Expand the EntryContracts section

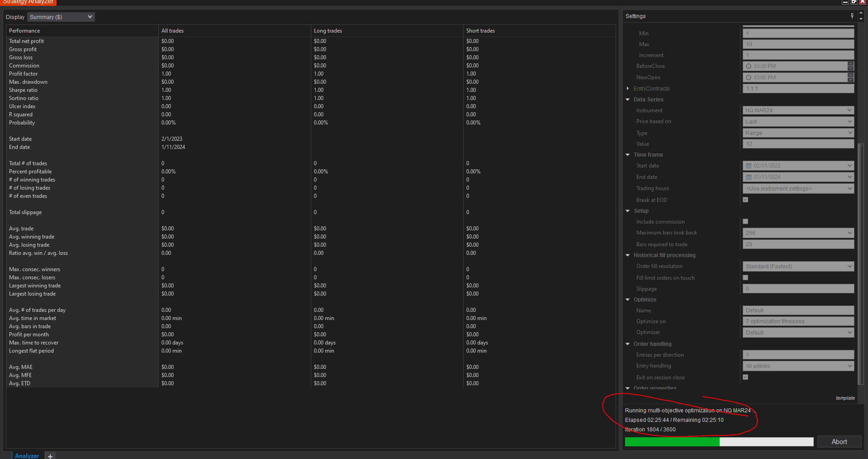coord(628,88)
